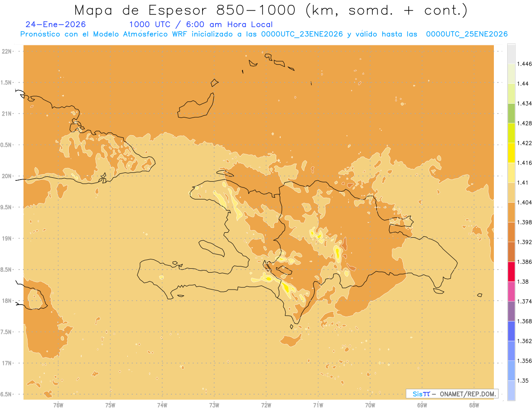Click legend value '1.434'

tap(525, 103)
